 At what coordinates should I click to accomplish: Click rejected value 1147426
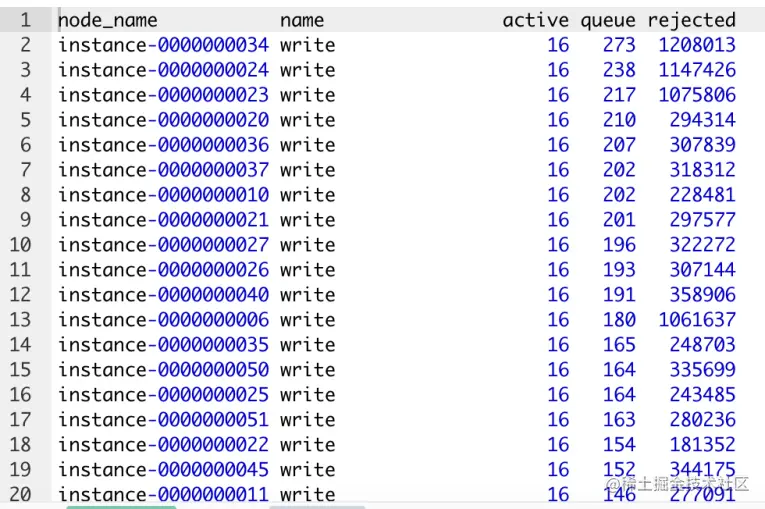pos(697,70)
